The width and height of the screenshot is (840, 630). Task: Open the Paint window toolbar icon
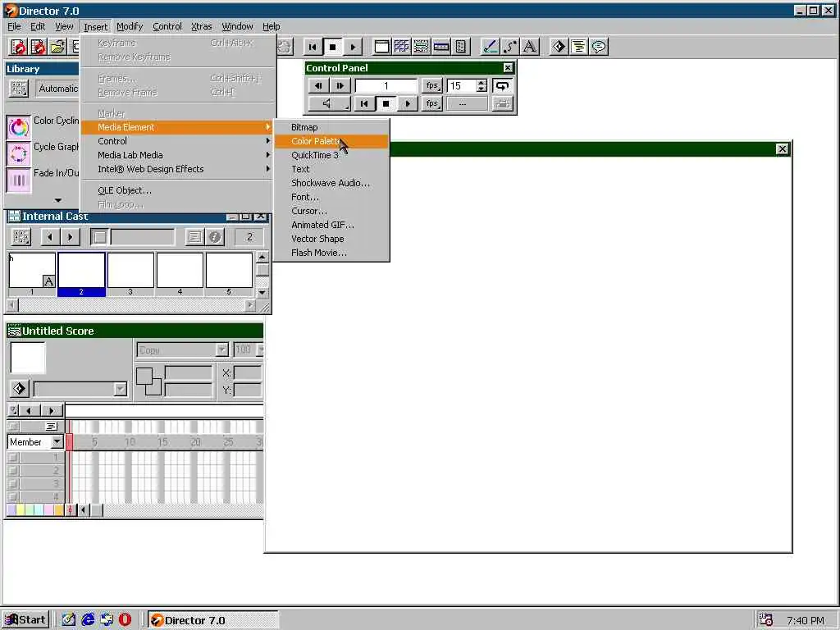pos(491,47)
